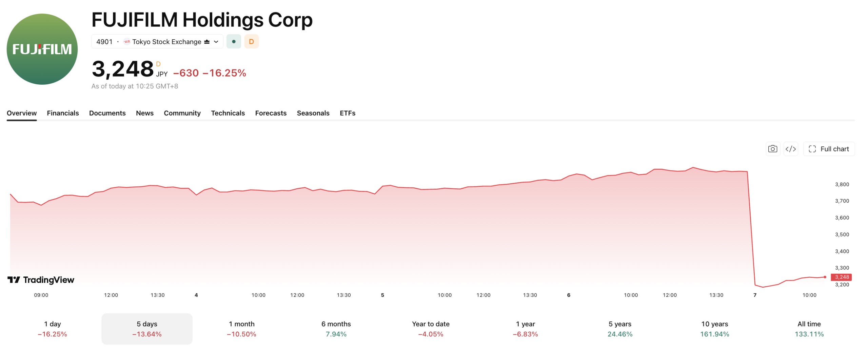Click the TradingView logo on chart
This screenshot has height=352, width=868.
tap(41, 280)
